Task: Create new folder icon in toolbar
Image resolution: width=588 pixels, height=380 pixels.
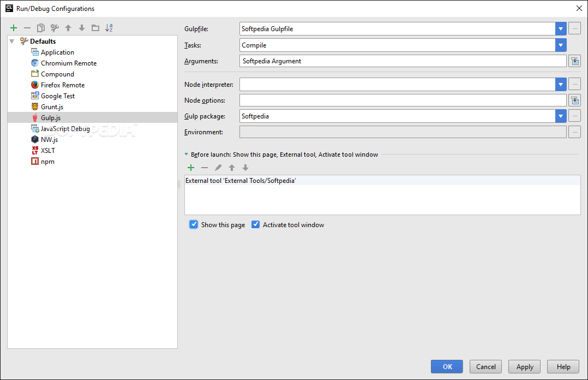Action: click(95, 28)
